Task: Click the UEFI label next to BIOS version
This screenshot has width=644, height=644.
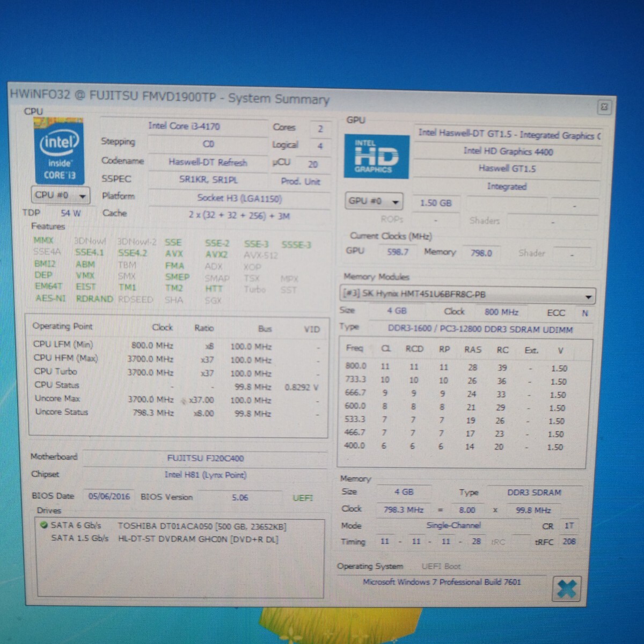Action: point(303,498)
